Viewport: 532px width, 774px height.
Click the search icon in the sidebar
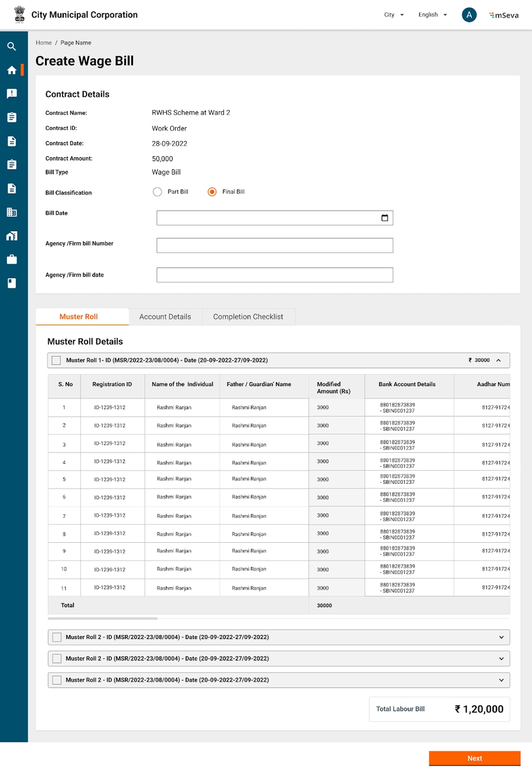11,47
